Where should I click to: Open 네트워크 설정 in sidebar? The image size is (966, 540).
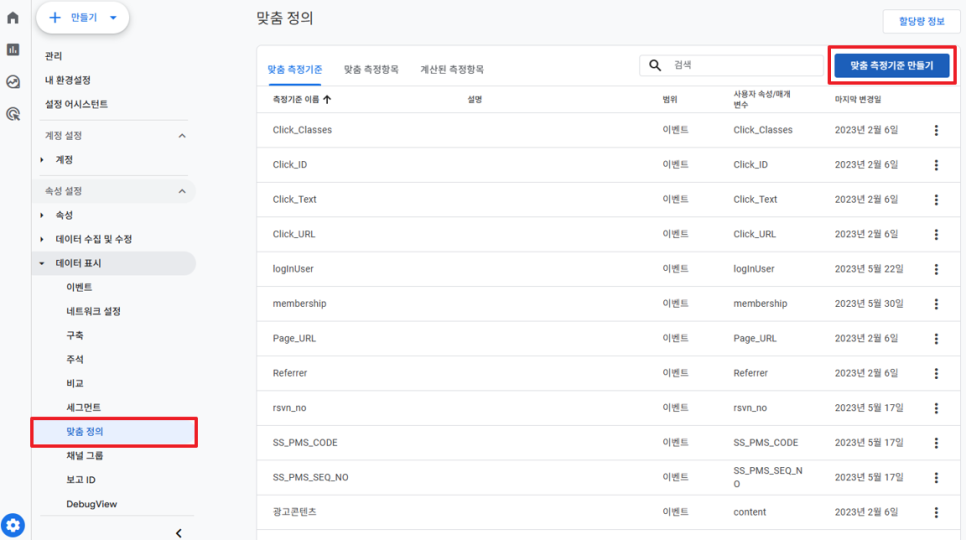93,311
